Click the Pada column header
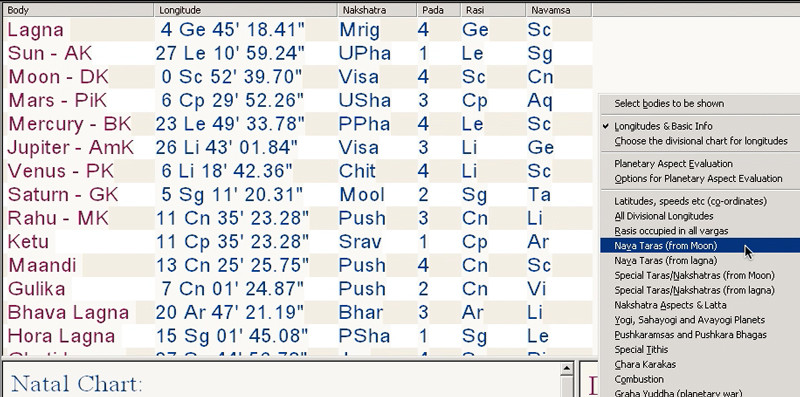Image resolution: width=800 pixels, height=397 pixels. click(439, 10)
